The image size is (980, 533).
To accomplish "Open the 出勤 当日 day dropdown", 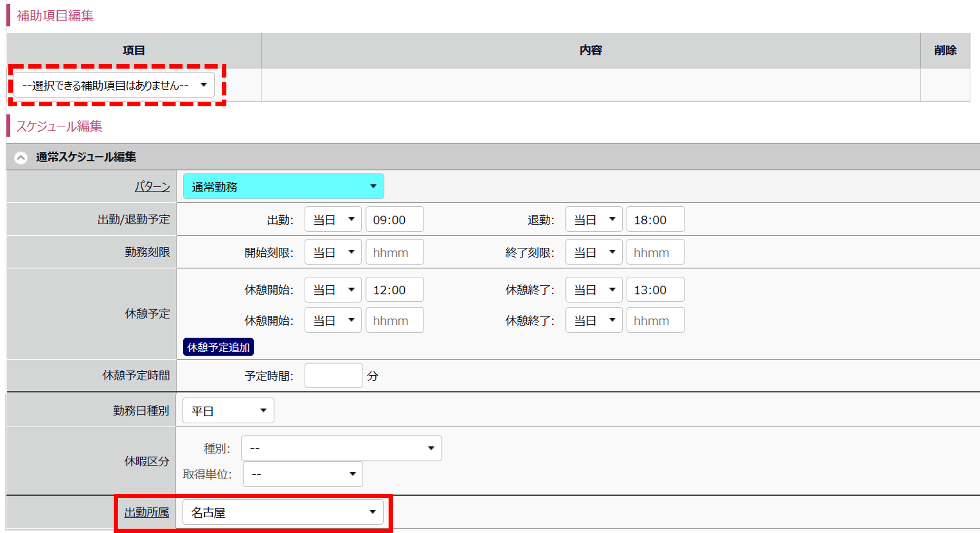I will tap(333, 219).
